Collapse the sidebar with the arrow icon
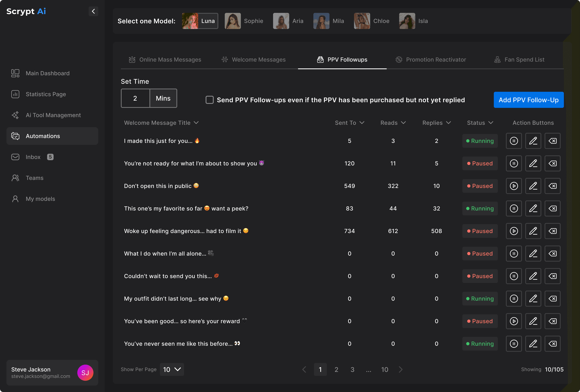Viewport: 580px width, 392px height. pyautogui.click(x=93, y=11)
